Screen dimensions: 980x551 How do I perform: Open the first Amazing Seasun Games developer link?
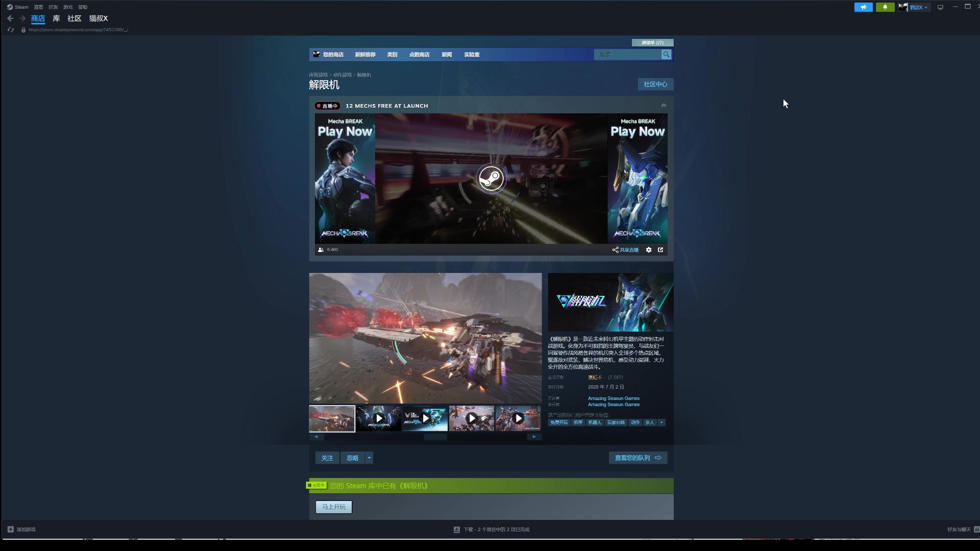pyautogui.click(x=614, y=398)
